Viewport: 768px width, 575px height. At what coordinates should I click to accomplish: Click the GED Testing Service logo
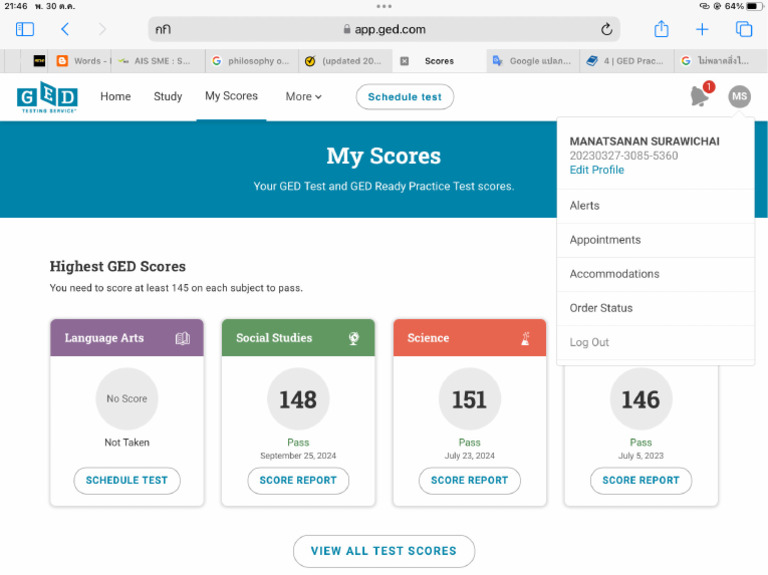coord(47,97)
